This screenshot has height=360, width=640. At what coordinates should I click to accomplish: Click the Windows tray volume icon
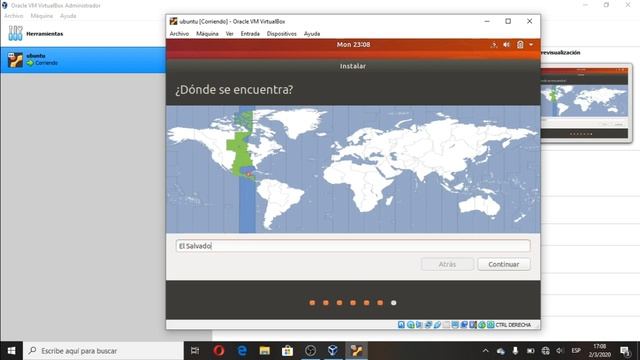pyautogui.click(x=560, y=351)
